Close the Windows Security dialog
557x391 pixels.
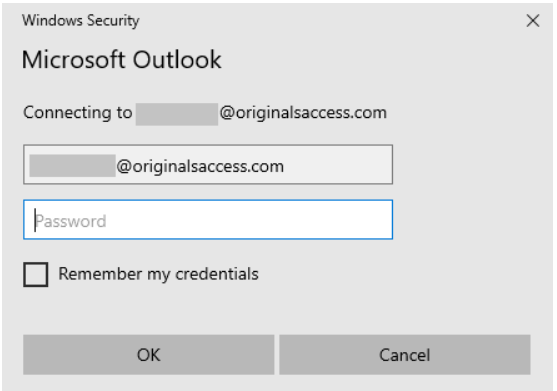click(533, 21)
